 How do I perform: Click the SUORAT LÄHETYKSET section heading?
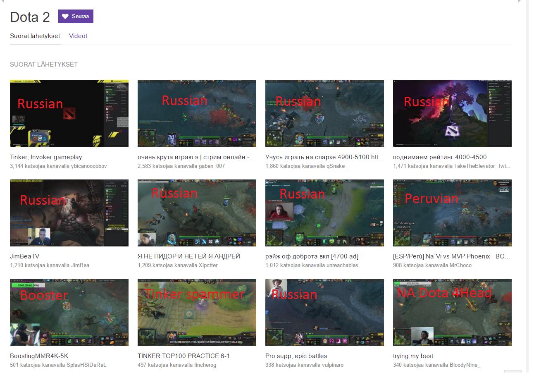[44, 65]
